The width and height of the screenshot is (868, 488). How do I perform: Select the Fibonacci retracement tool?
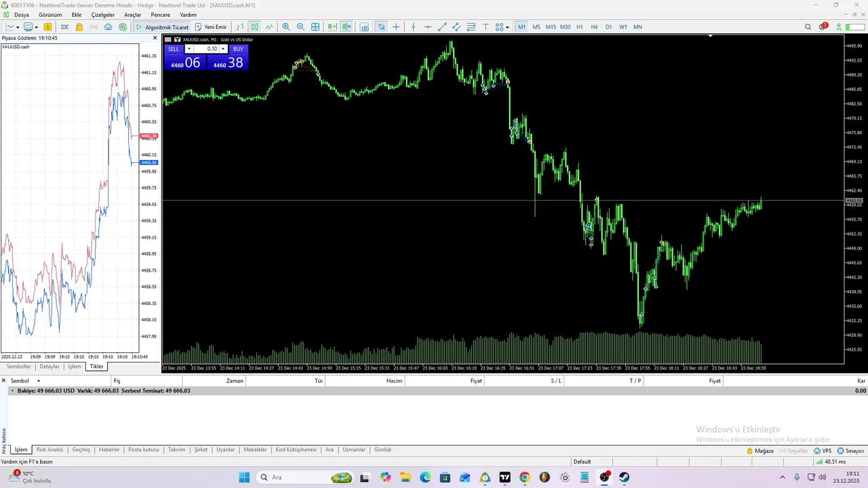click(x=471, y=27)
